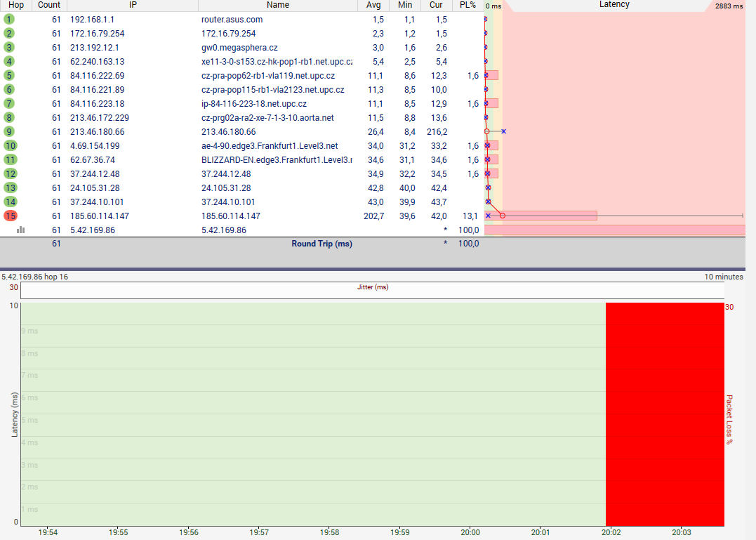Click the 2883 ms latency scale maximum
The image size is (756, 540).
[729, 6]
